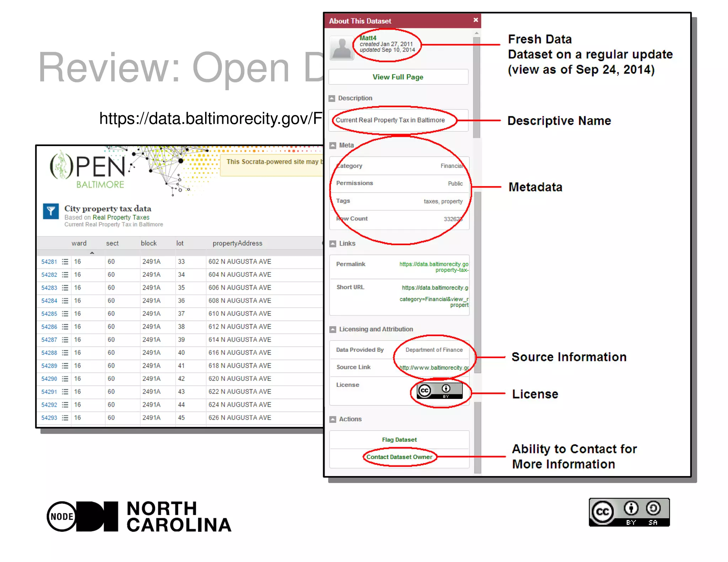Open row menu icon for row 54293

65,418
